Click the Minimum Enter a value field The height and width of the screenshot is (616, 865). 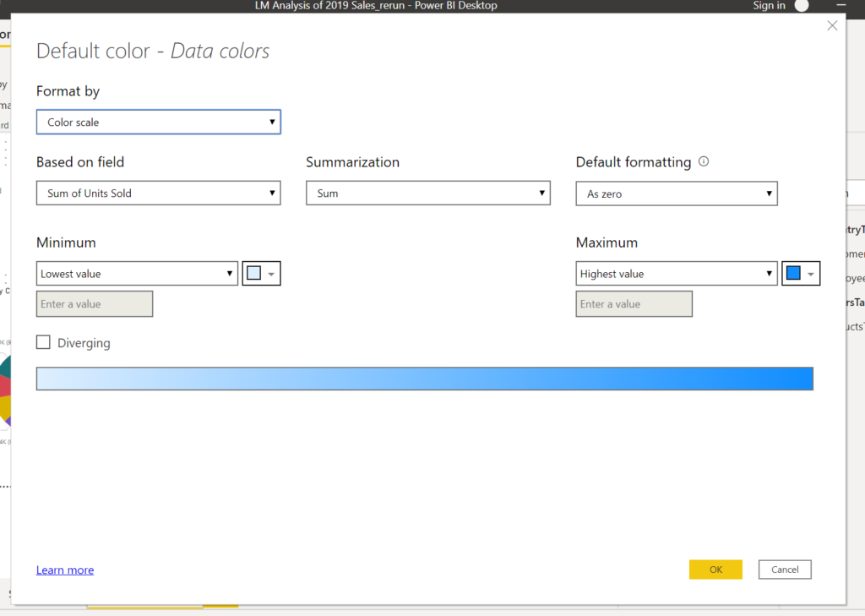coord(95,304)
